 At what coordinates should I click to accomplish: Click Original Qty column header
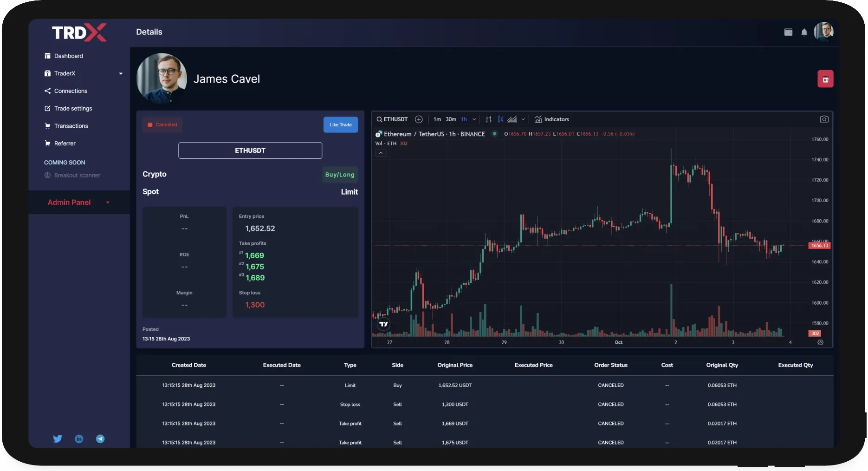click(722, 365)
